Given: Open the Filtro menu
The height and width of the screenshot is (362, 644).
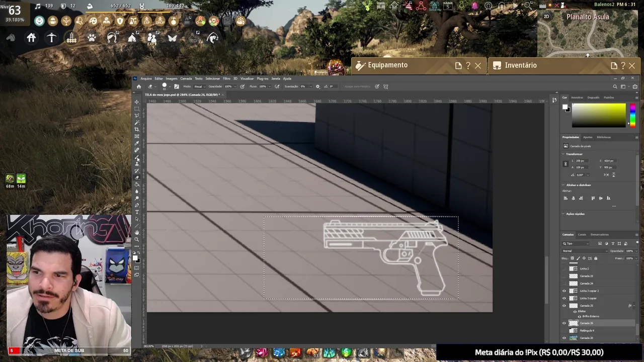Looking at the screenshot, I should pos(226,78).
